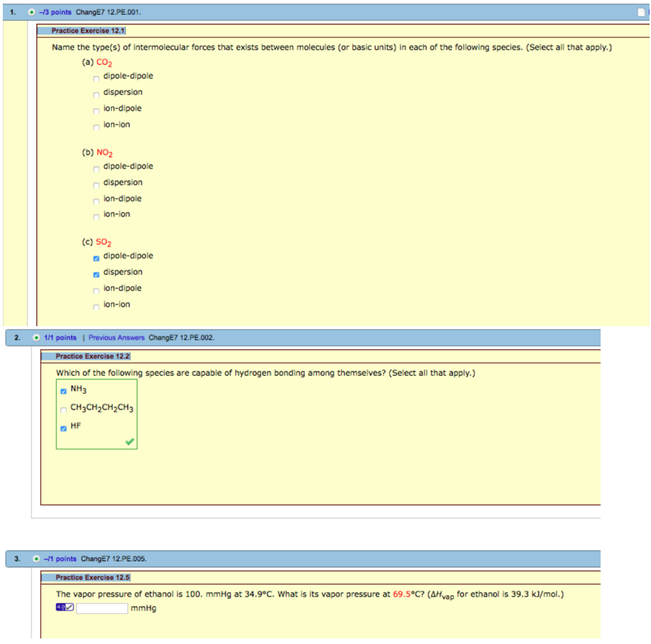651x644 pixels.
Task: Enable dispersion option under NO2
Action: pyautogui.click(x=97, y=184)
